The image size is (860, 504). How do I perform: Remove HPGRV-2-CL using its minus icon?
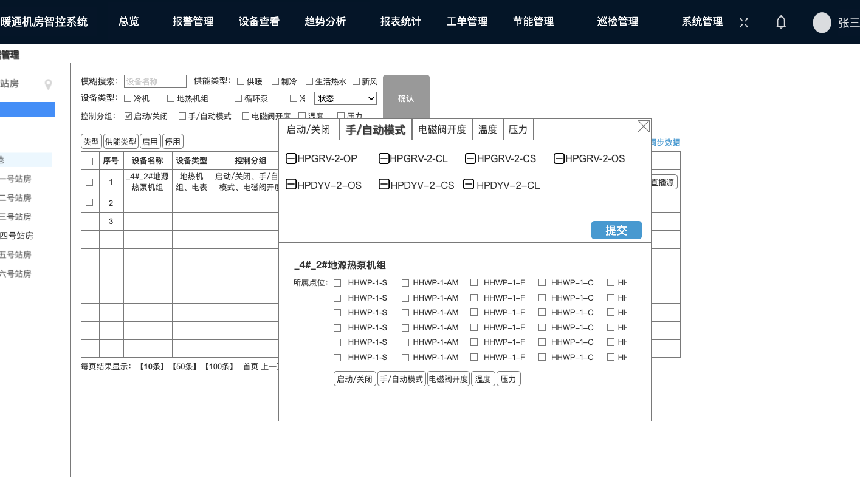[x=384, y=158]
